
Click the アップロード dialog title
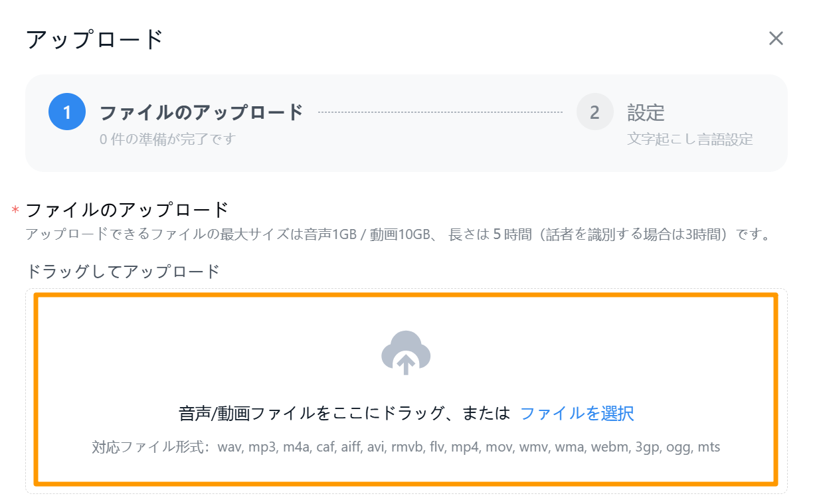pyautogui.click(x=94, y=39)
